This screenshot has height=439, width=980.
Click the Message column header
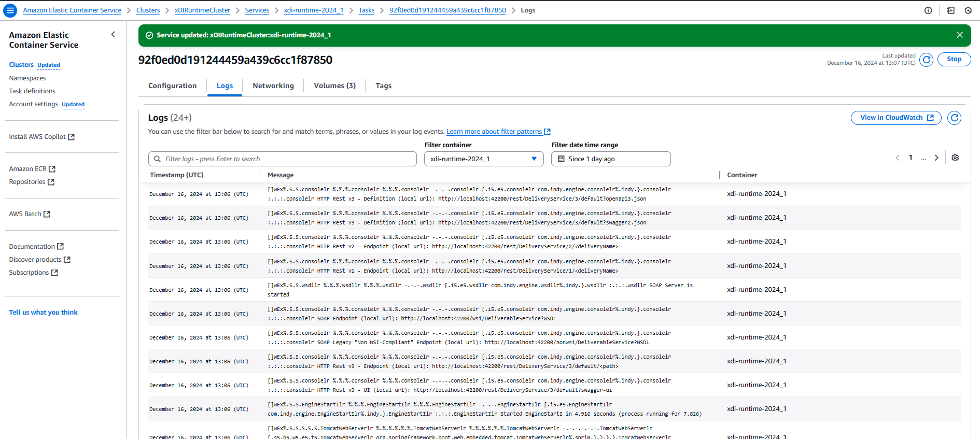pos(281,175)
